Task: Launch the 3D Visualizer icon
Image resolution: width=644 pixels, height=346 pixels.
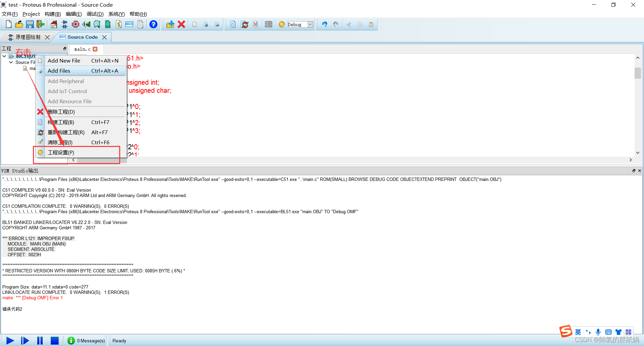Action: pos(86,24)
